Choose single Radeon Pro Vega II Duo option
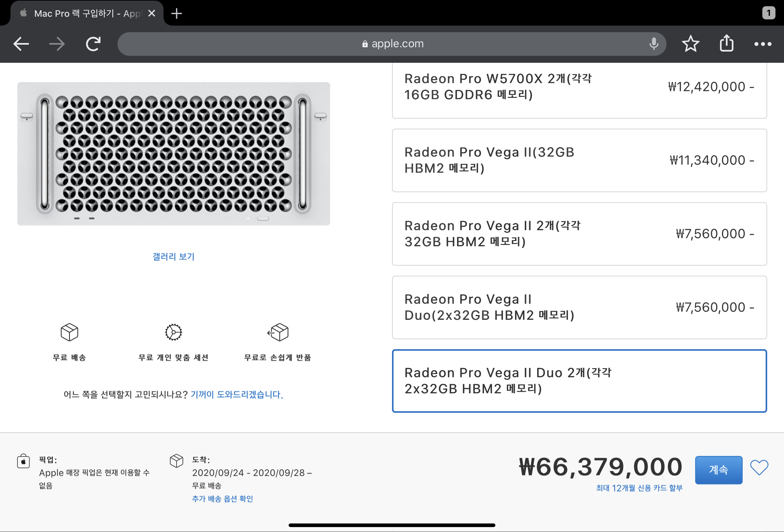784x532 pixels. (x=579, y=307)
